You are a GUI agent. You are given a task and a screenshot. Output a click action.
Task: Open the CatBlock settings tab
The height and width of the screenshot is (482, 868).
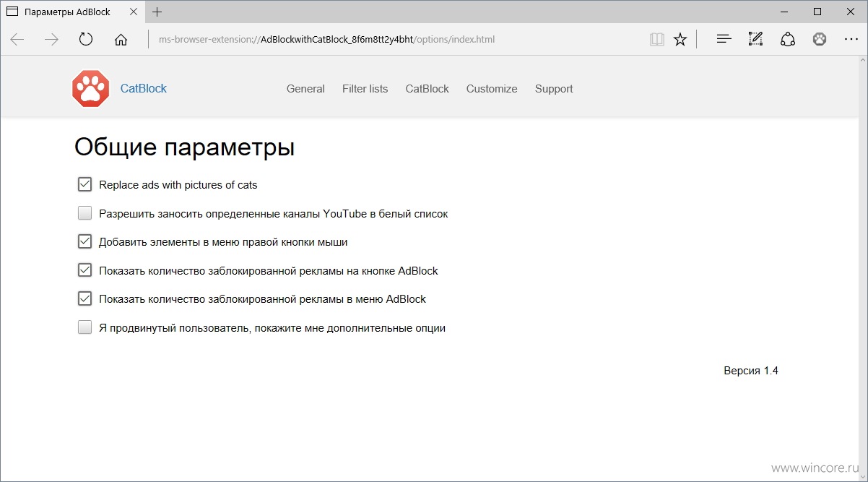[427, 89]
